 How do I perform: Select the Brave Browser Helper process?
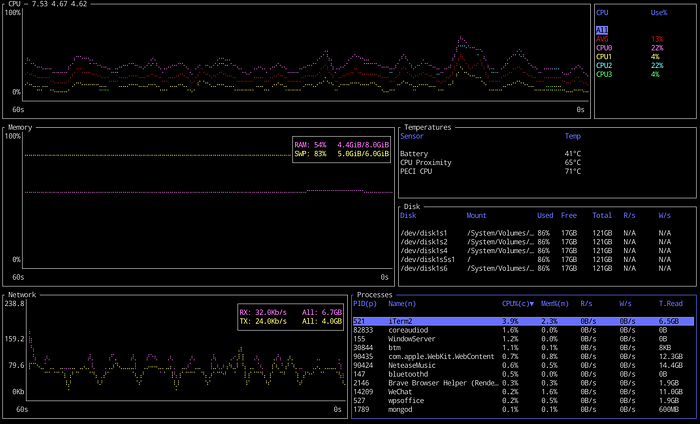click(x=523, y=383)
